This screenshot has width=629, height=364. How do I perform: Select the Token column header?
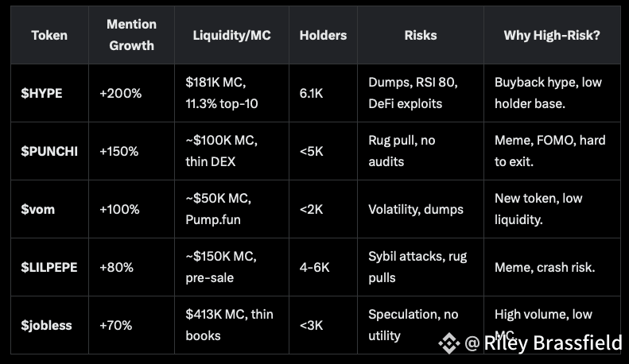coord(49,35)
